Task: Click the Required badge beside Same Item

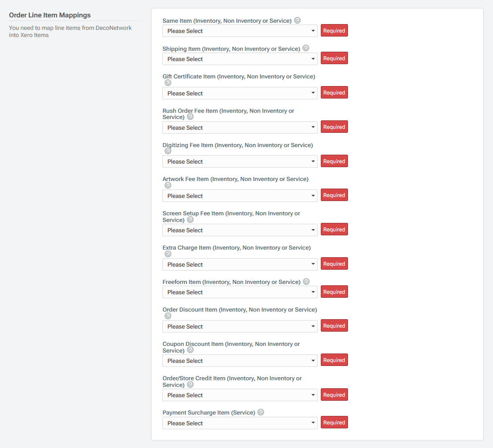Action: [x=334, y=30]
